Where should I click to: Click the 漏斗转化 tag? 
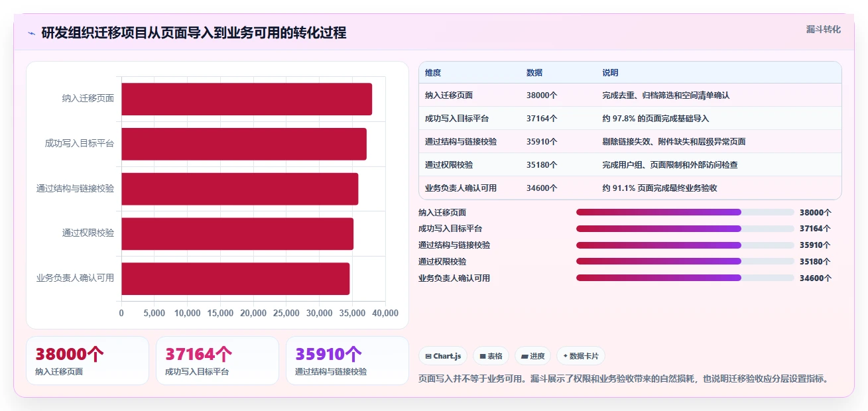coord(824,29)
